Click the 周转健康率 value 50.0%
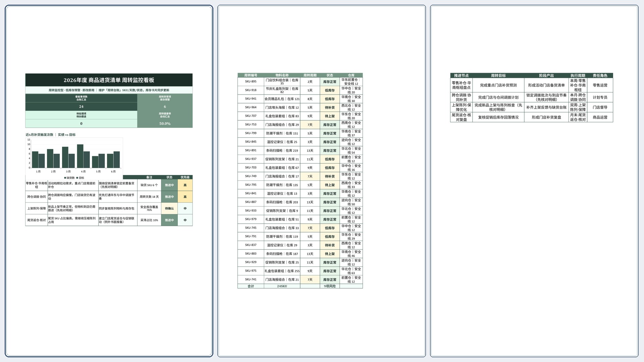 165,124
